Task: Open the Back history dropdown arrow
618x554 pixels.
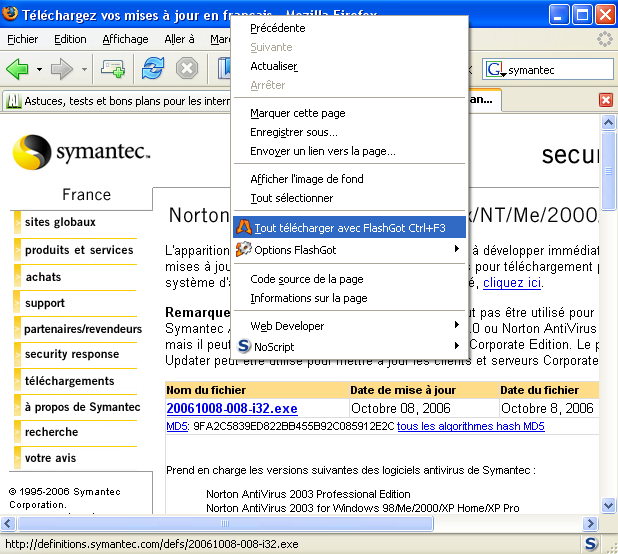Action: point(39,70)
